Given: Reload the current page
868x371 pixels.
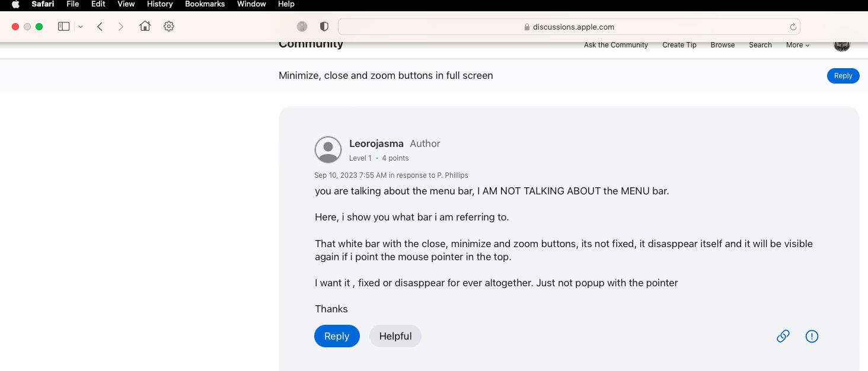Looking at the screenshot, I should tap(793, 27).
